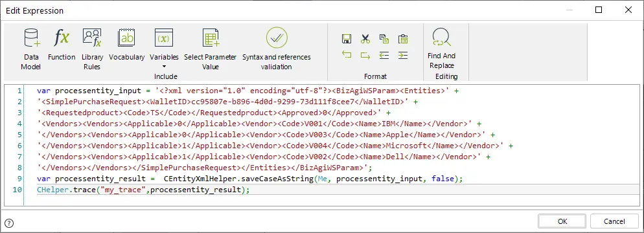This screenshot has width=644, height=233.
Task: Click line number 1 in the gutter
Action: point(19,91)
